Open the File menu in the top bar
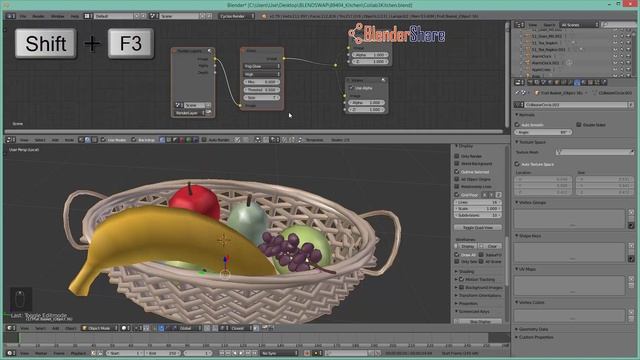The height and width of the screenshot is (360, 640). coord(23,16)
